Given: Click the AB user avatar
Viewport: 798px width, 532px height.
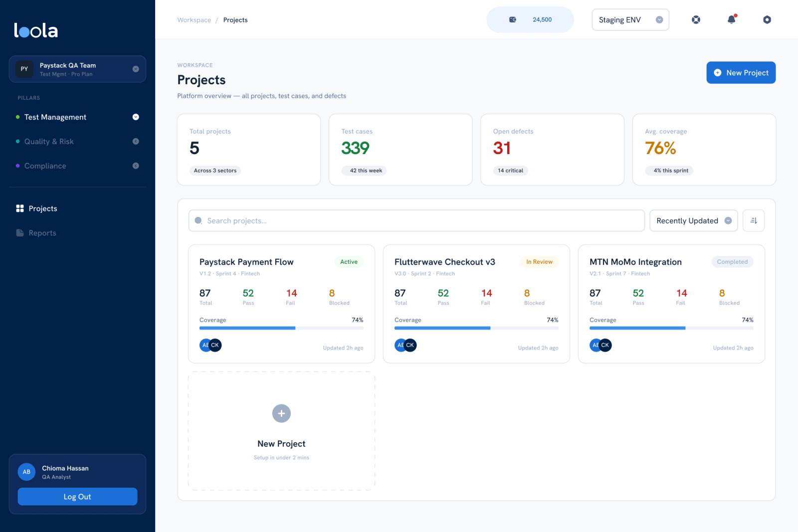Looking at the screenshot, I should click(x=26, y=472).
